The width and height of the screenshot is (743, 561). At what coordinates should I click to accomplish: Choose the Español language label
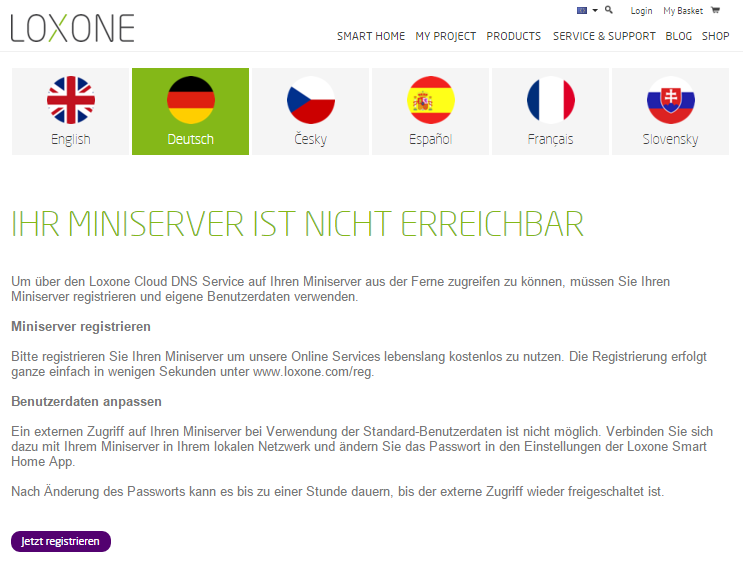tap(431, 139)
